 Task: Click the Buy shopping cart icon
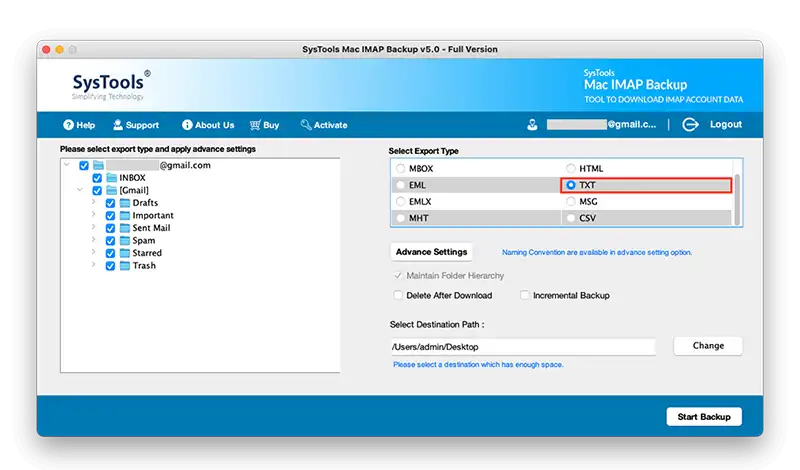tap(255, 125)
